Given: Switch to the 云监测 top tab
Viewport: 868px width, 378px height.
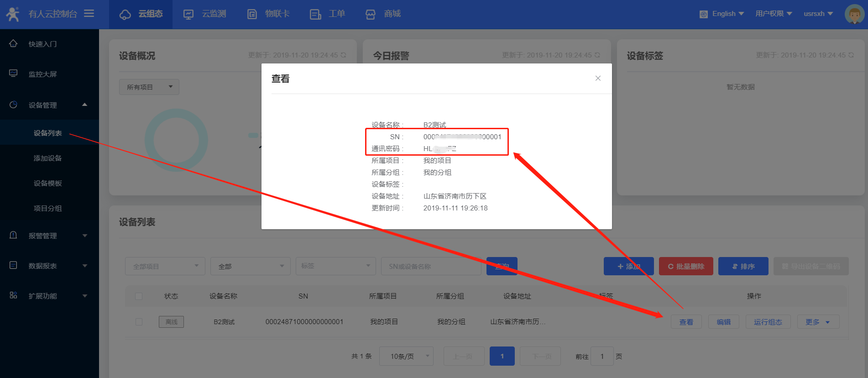Looking at the screenshot, I should (205, 14).
